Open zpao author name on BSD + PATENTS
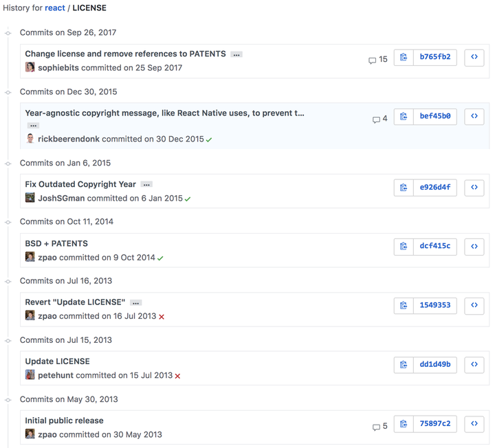 click(x=47, y=258)
